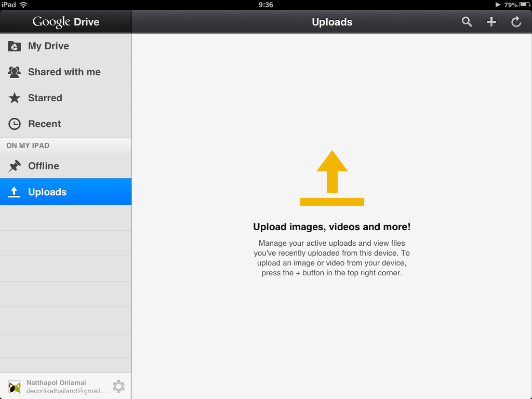Tap the Uploads arrow icon in sidebar

(14, 192)
